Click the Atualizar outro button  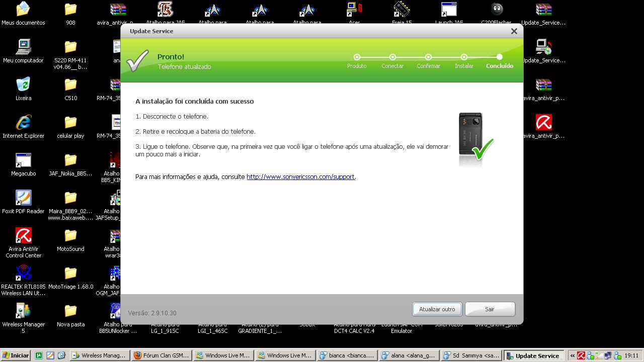(437, 309)
